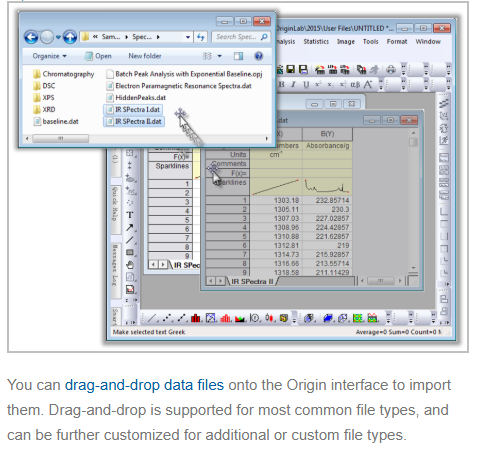The image size is (480, 470).
Task: Select Electron Paramagnetic Resonance Spectra.dat
Action: pos(179,86)
